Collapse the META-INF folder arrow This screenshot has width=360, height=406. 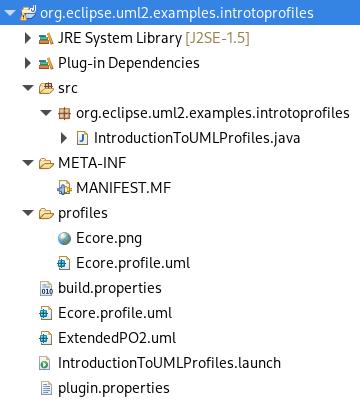[x=28, y=163]
